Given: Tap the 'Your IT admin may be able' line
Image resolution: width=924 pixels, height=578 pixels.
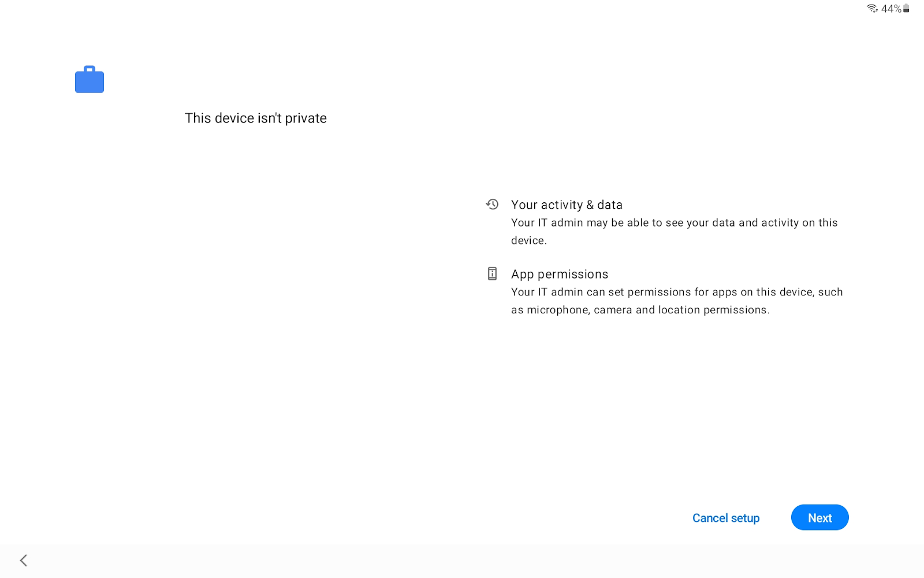Looking at the screenshot, I should click(x=674, y=223).
